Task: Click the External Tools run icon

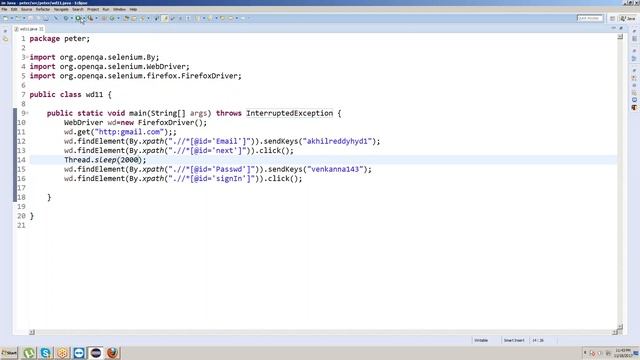Action: (90, 18)
